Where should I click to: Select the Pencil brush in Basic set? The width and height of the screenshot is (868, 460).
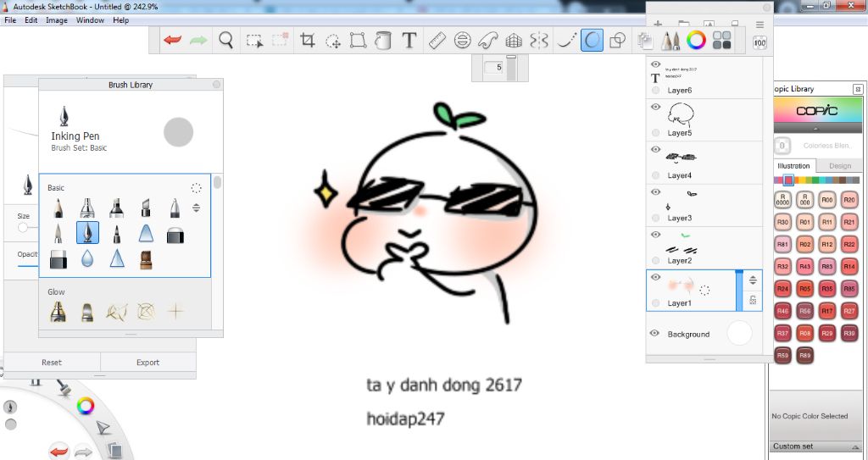[58, 208]
